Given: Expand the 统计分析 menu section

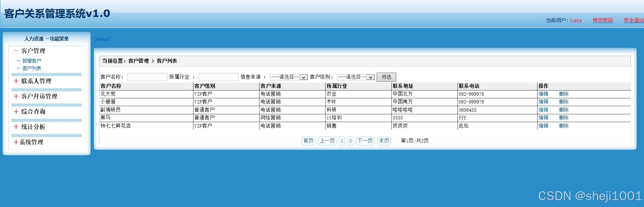Looking at the screenshot, I should (x=29, y=127).
